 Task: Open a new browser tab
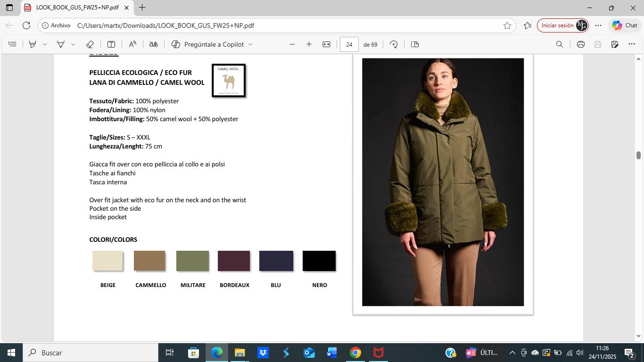tap(142, 8)
